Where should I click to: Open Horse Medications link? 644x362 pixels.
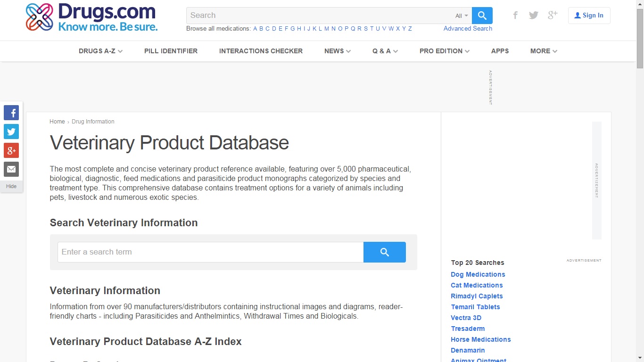[481, 339]
